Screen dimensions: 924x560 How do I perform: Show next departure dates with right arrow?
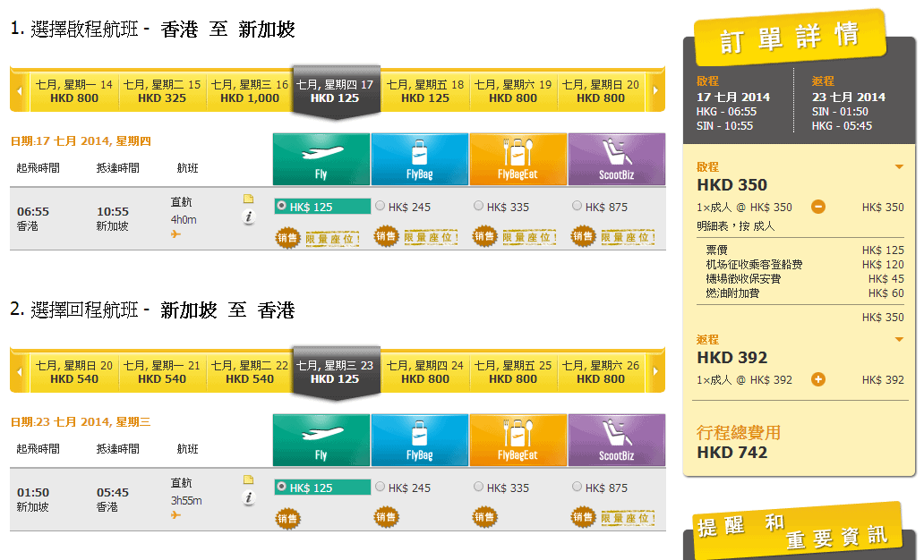point(655,91)
